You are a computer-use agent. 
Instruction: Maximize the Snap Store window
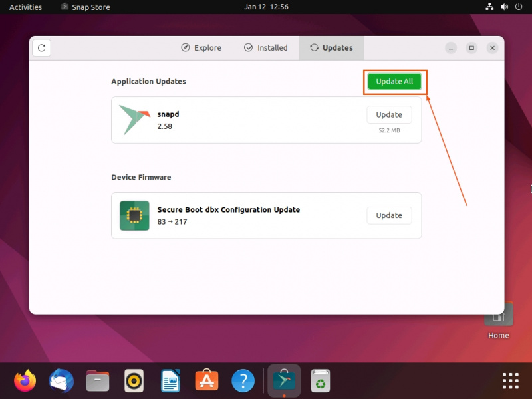(x=471, y=48)
